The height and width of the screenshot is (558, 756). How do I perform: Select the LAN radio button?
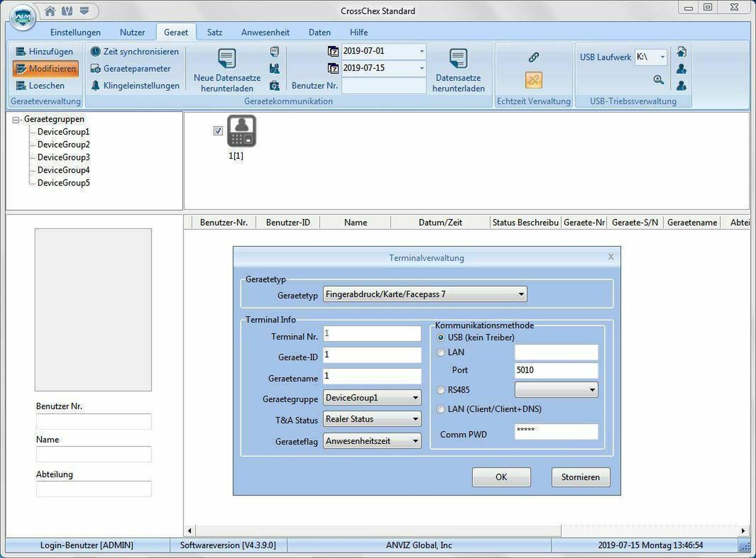[441, 352]
